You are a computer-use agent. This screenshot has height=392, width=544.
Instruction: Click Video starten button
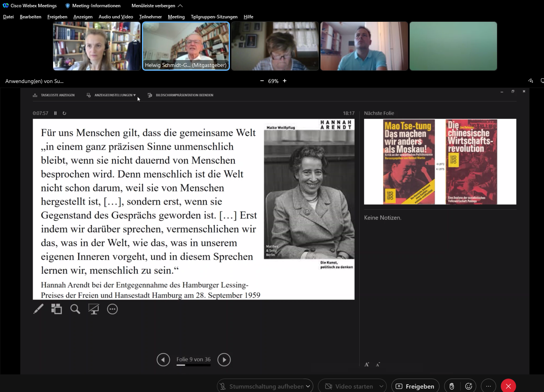pyautogui.click(x=348, y=386)
